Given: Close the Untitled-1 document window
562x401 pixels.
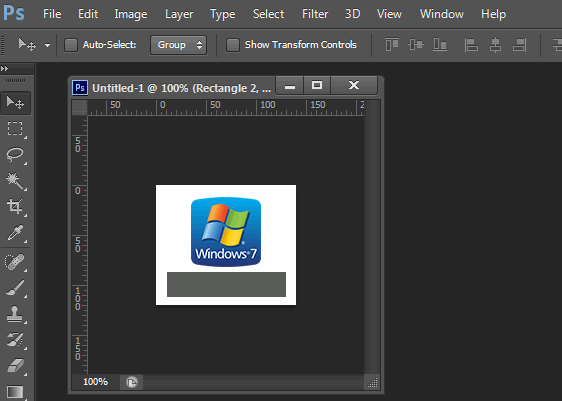Looking at the screenshot, I should pyautogui.click(x=354, y=85).
